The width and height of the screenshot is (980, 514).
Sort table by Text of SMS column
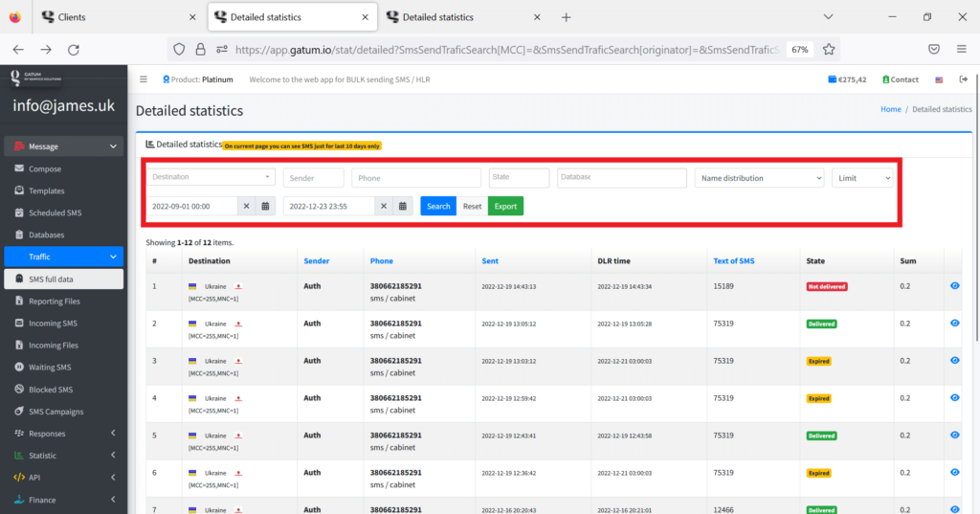tap(734, 260)
